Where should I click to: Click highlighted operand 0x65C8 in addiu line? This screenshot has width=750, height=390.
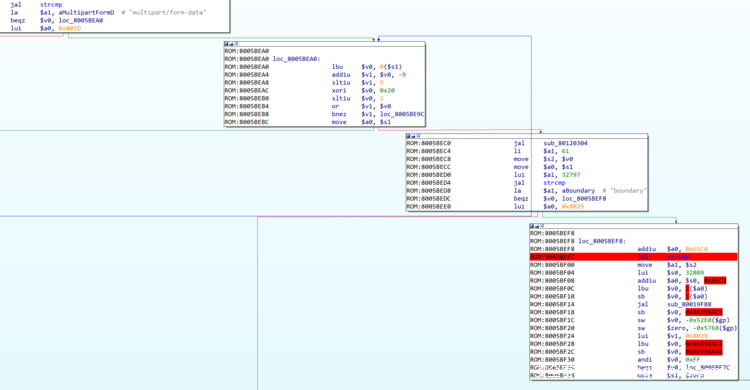coord(715,280)
